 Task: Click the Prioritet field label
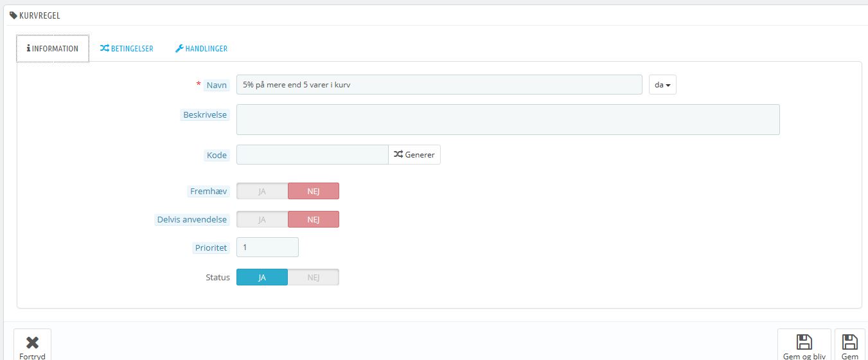coord(211,248)
